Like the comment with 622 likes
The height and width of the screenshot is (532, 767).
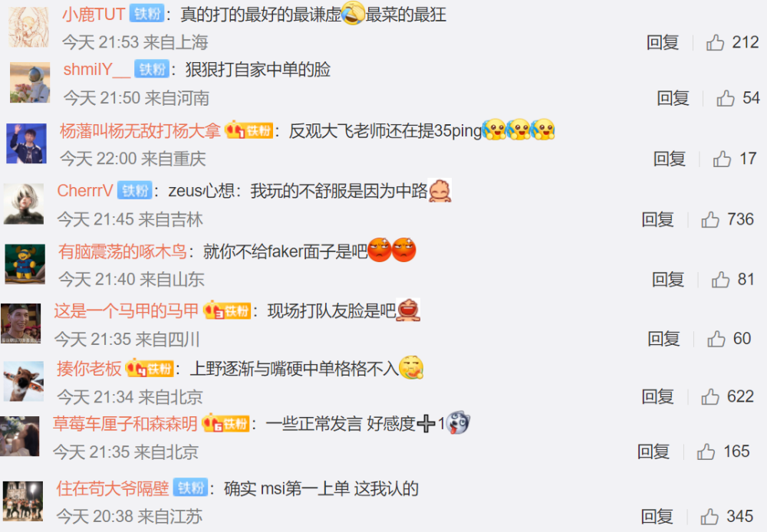710,396
